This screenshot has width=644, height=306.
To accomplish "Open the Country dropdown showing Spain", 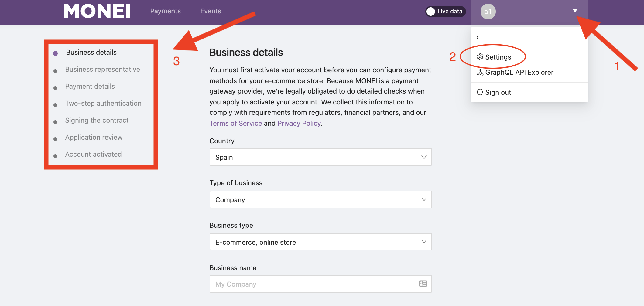I will [320, 157].
